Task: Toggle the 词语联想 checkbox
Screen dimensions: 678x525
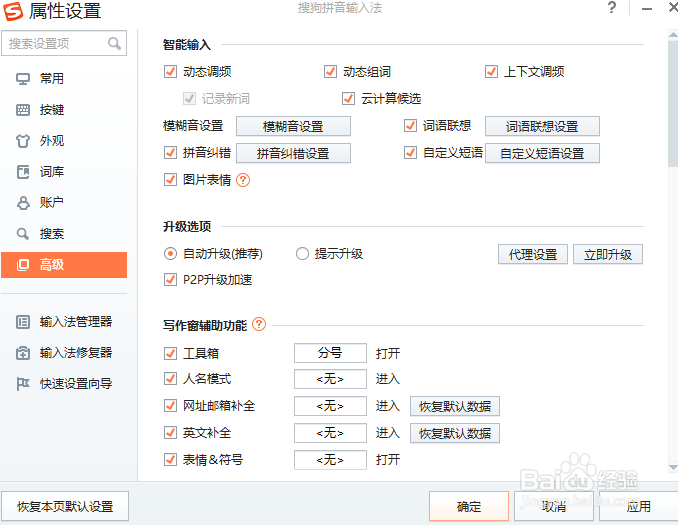Action: coord(410,126)
